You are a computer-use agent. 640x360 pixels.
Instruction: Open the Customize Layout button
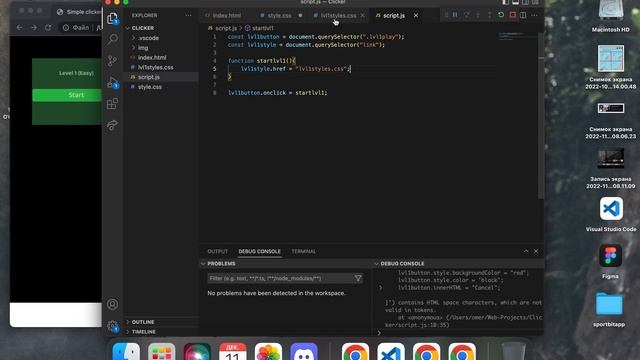(x=535, y=2)
